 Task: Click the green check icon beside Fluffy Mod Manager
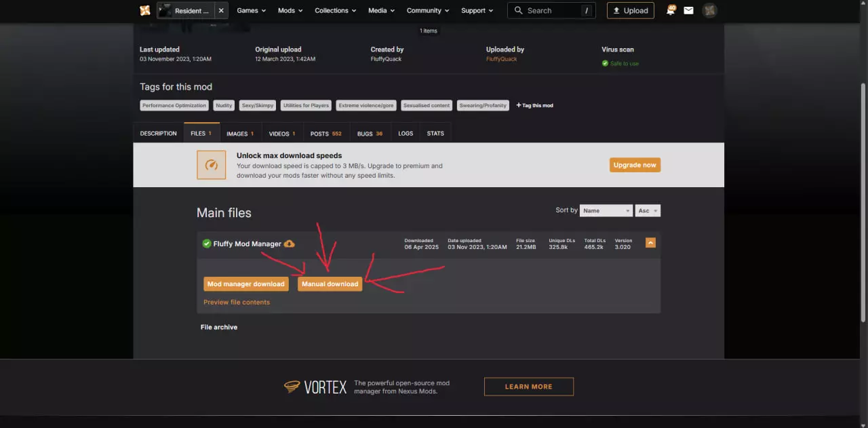tap(207, 244)
